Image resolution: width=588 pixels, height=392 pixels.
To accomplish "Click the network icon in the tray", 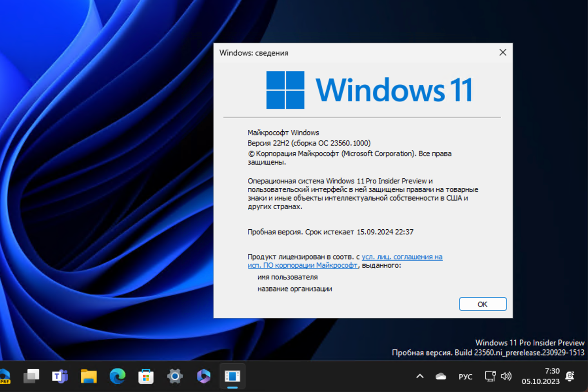I will pyautogui.click(x=490, y=376).
